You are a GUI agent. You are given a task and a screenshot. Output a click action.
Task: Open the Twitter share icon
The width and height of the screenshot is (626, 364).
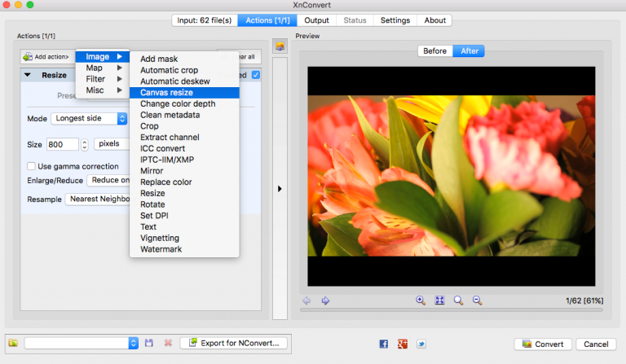tap(421, 344)
